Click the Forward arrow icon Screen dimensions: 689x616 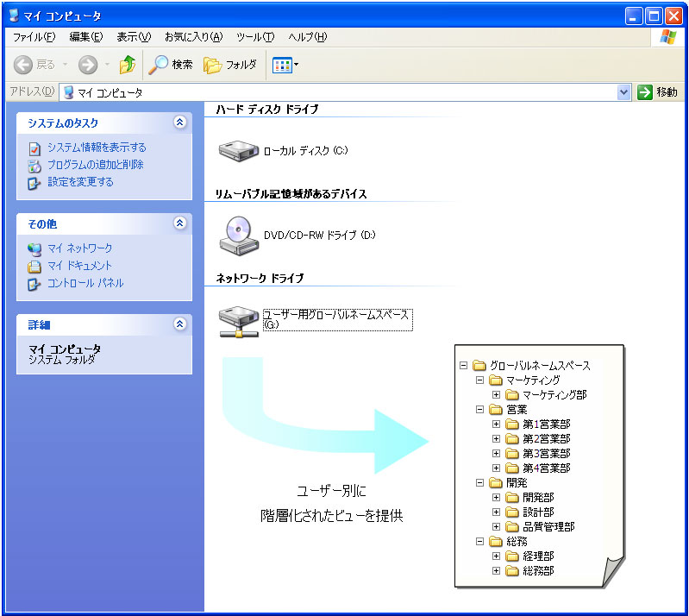coord(88,65)
